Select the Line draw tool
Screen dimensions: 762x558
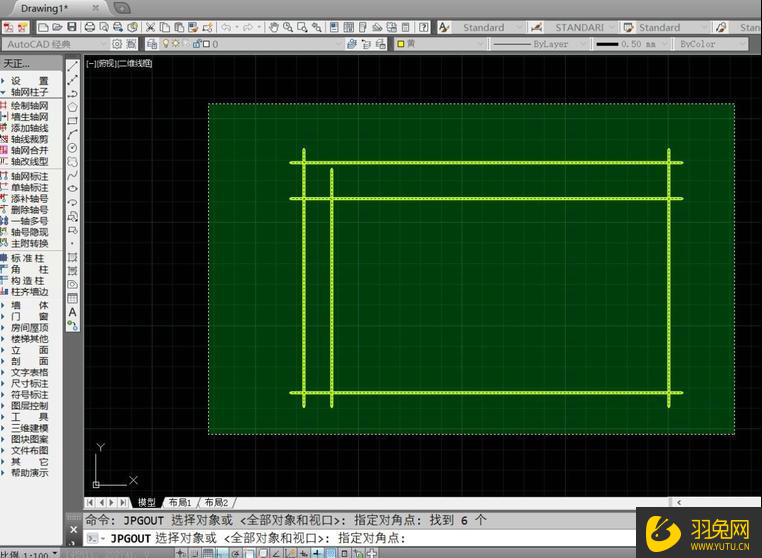coord(73,66)
